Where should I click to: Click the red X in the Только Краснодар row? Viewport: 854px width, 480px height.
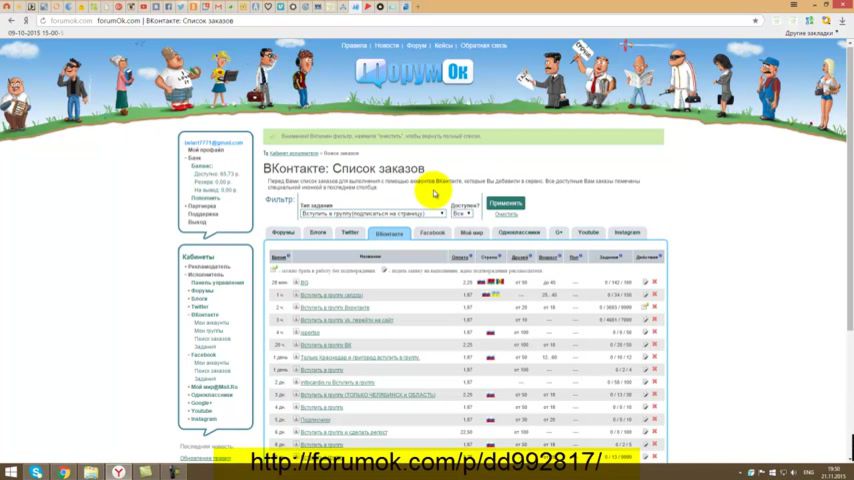pyautogui.click(x=655, y=357)
